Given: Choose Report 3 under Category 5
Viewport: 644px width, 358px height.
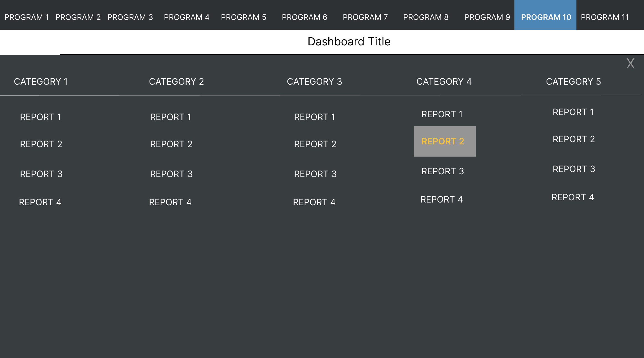Looking at the screenshot, I should (574, 169).
